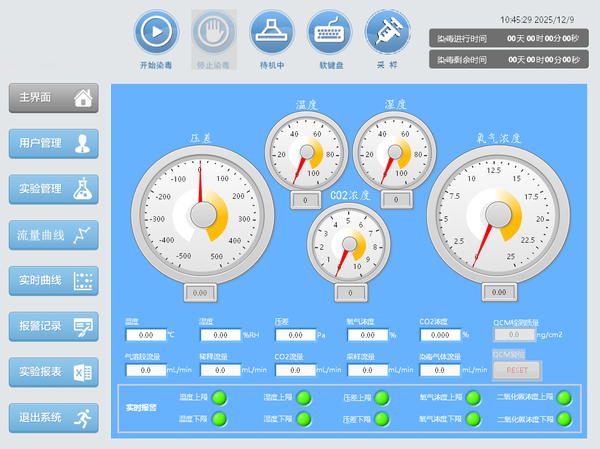
Task: Click the 停止染毒 hand icon
Action: [x=213, y=32]
